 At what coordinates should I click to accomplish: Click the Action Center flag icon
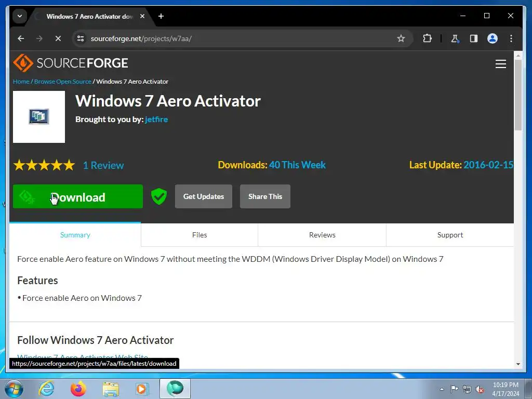tap(454, 389)
